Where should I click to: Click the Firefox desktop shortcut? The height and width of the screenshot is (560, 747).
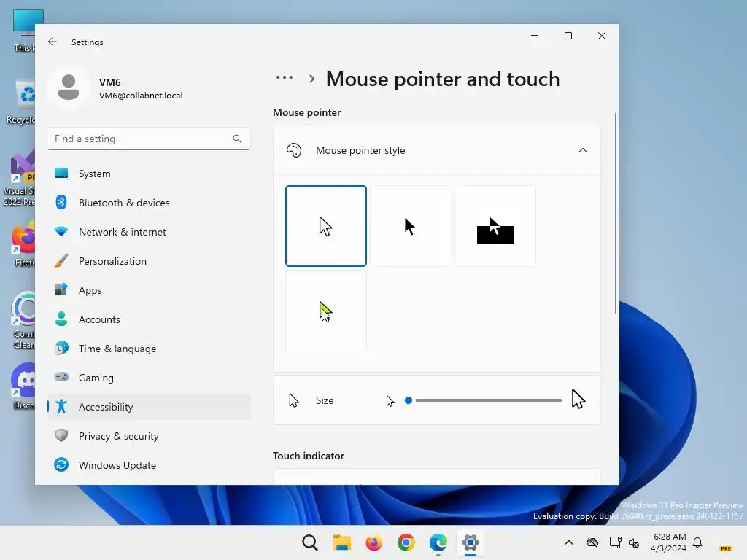coord(24,243)
